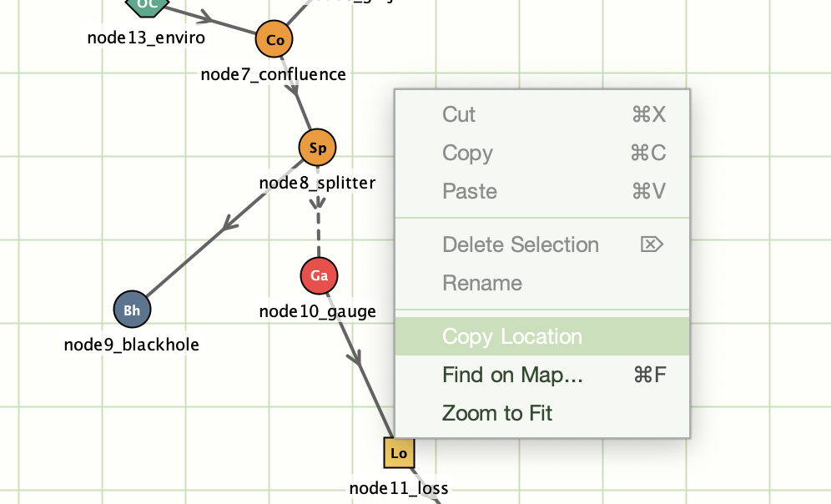Viewport: 831px width, 504px height.
Task: Click the dashed link to gauge
Action: (318, 223)
